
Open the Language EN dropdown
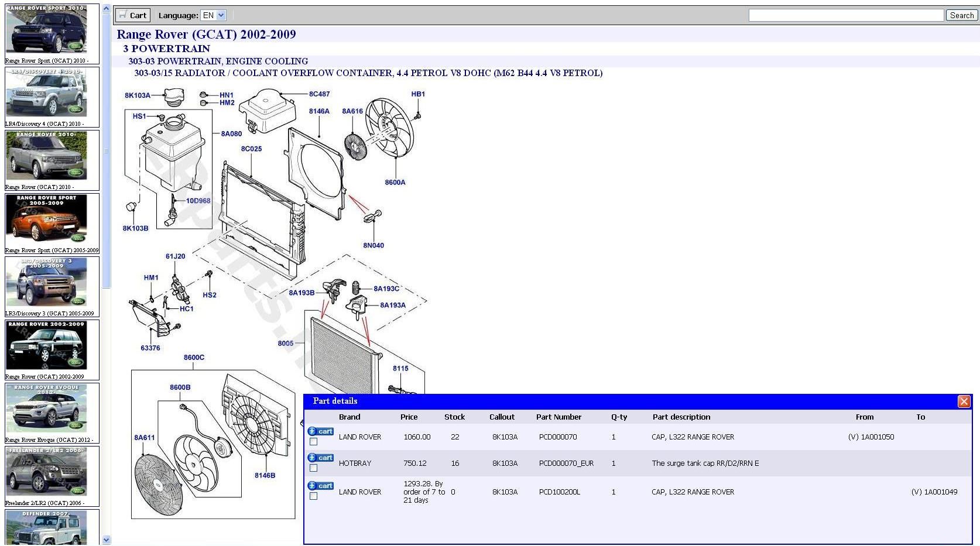pyautogui.click(x=213, y=15)
